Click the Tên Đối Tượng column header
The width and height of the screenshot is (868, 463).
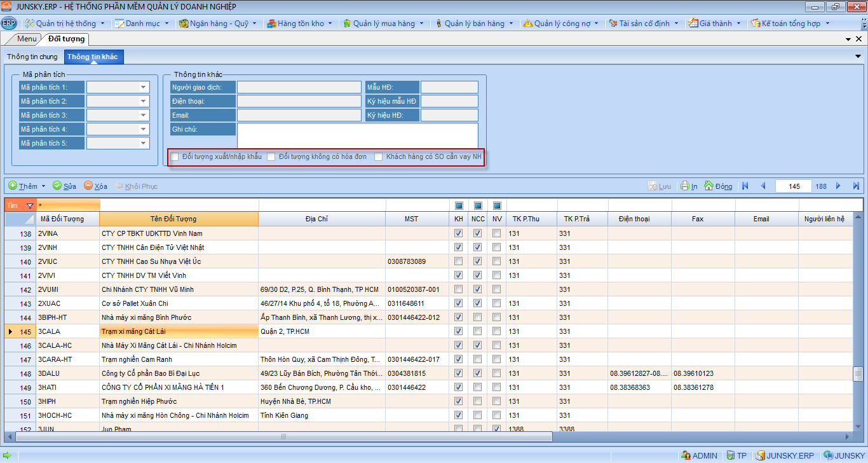tap(179, 219)
